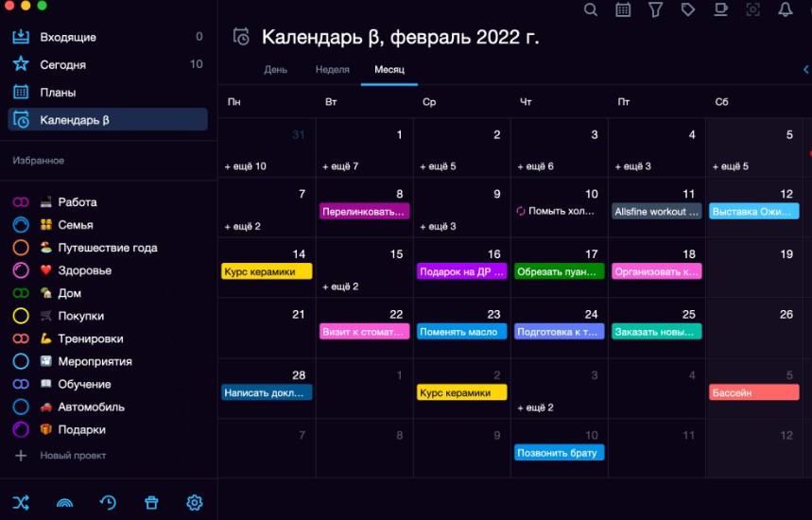This screenshot has height=520, width=812.
Task: Click the rainbow icon in bottom bar
Action: 64,502
